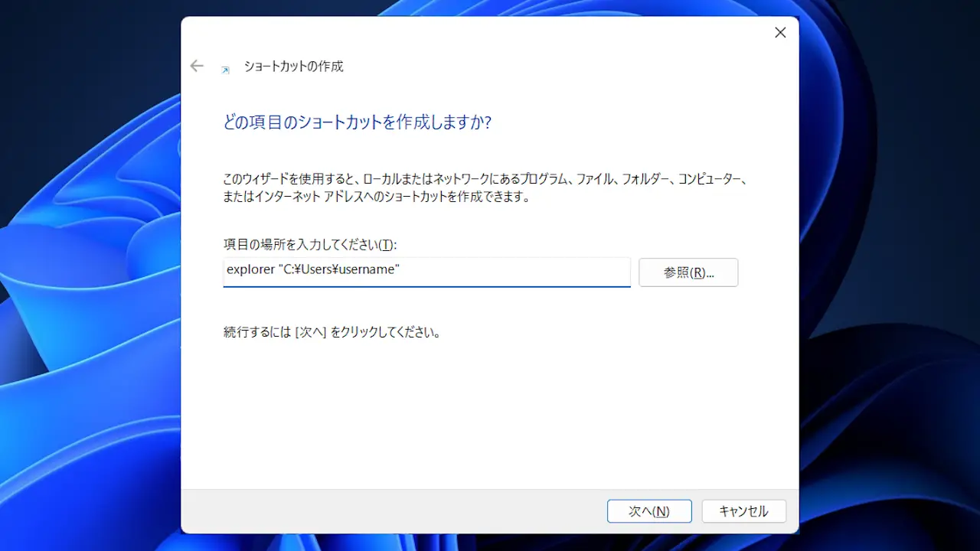Click the shortcut icon beside ショートカットの作成 title
The image size is (980, 551).
(225, 70)
